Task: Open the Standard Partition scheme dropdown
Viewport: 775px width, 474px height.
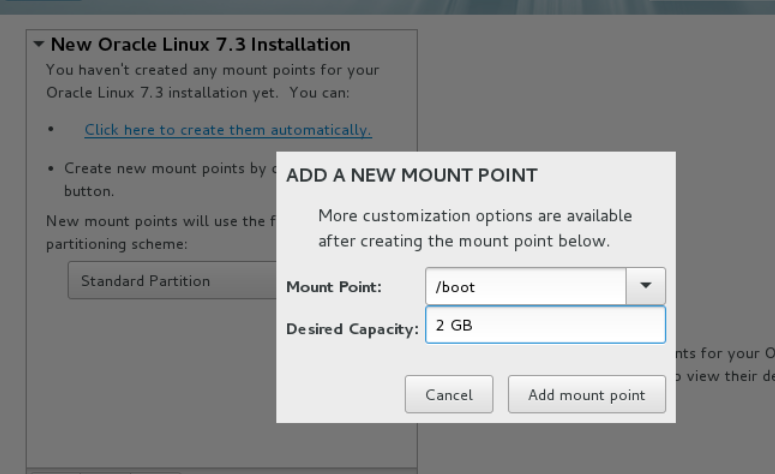Action: click(x=172, y=280)
